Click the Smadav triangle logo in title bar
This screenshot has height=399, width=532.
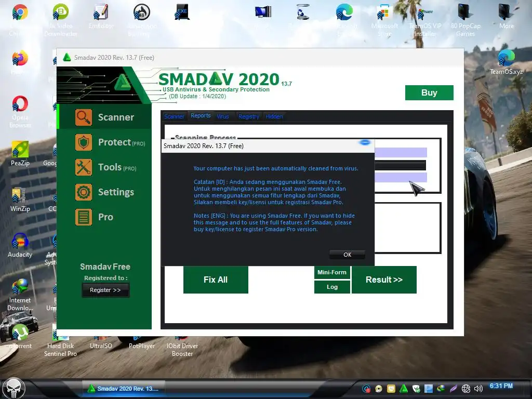[67, 57]
